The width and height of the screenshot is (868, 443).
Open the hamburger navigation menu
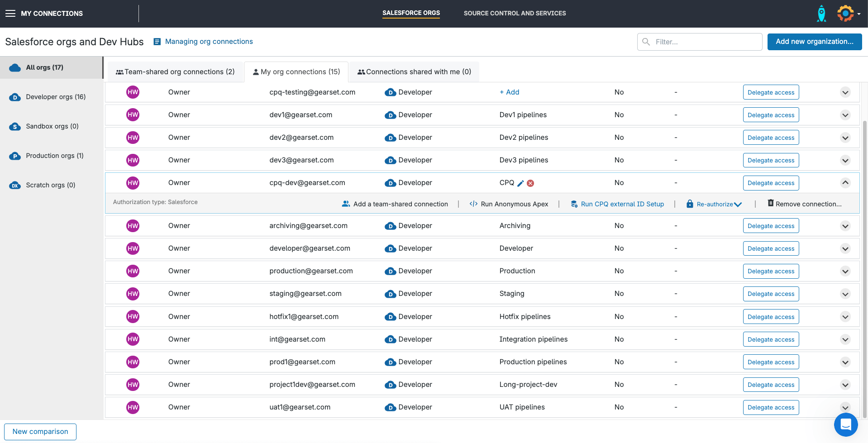pyautogui.click(x=10, y=14)
